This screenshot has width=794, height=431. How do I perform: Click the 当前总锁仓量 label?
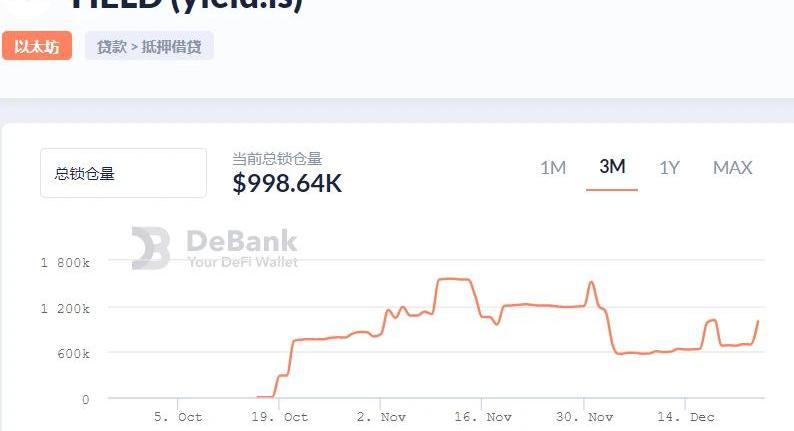pyautogui.click(x=277, y=158)
